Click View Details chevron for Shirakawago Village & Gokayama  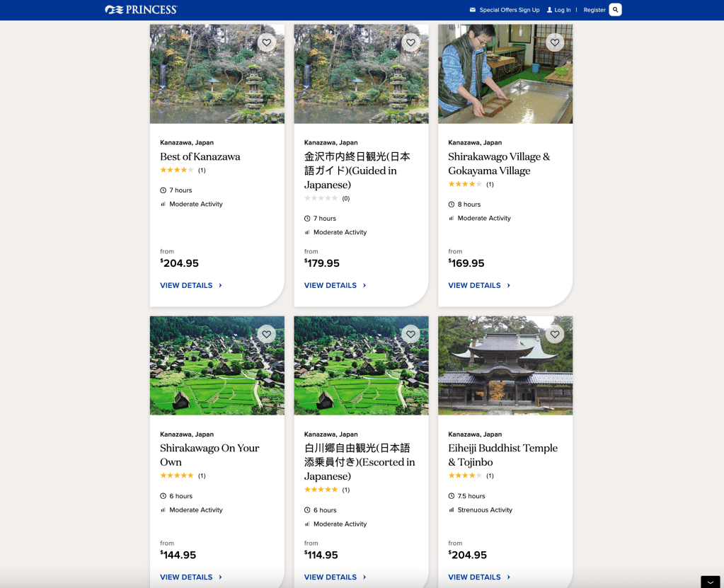click(x=508, y=286)
